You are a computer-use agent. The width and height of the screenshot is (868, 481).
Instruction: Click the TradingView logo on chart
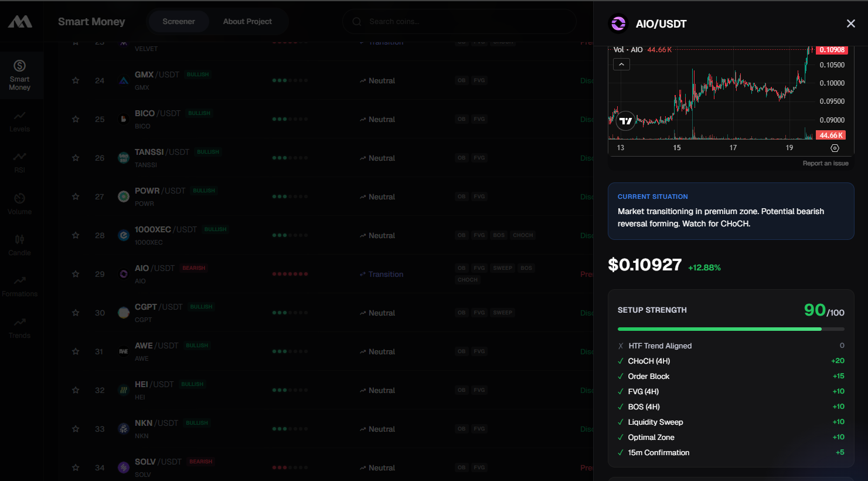point(626,121)
